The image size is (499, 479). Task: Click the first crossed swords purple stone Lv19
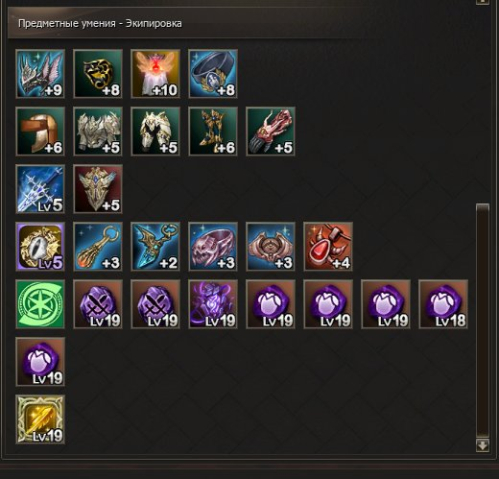tap(98, 304)
